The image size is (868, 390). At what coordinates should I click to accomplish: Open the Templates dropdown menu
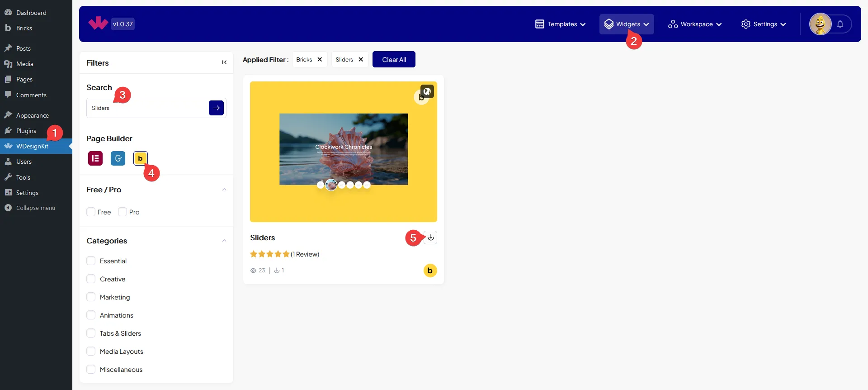(561, 24)
